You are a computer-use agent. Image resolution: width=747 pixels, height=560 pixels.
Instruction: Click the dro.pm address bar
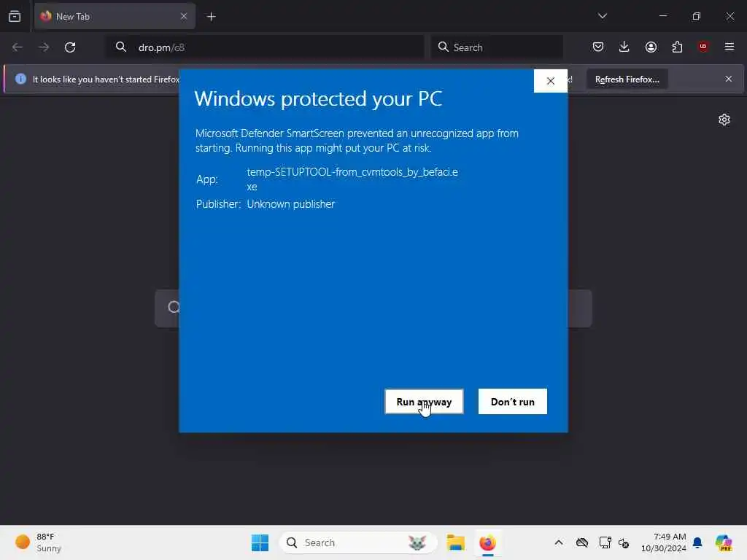(265, 47)
